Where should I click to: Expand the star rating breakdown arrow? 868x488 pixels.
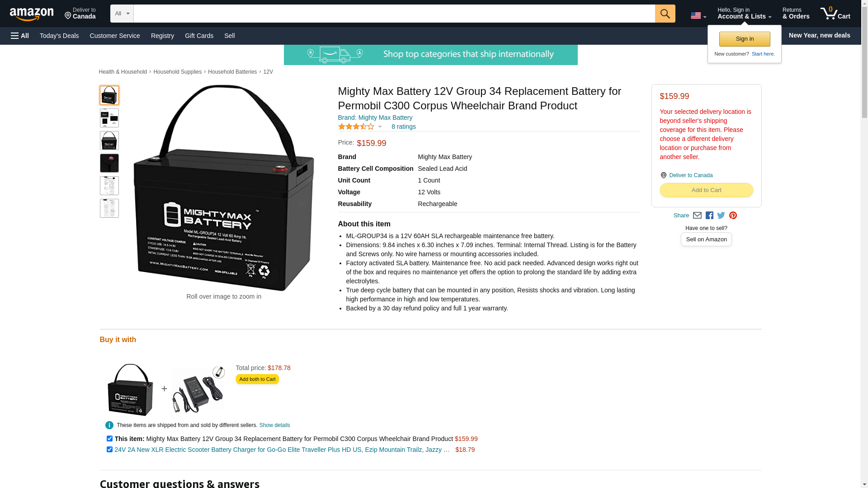(380, 127)
